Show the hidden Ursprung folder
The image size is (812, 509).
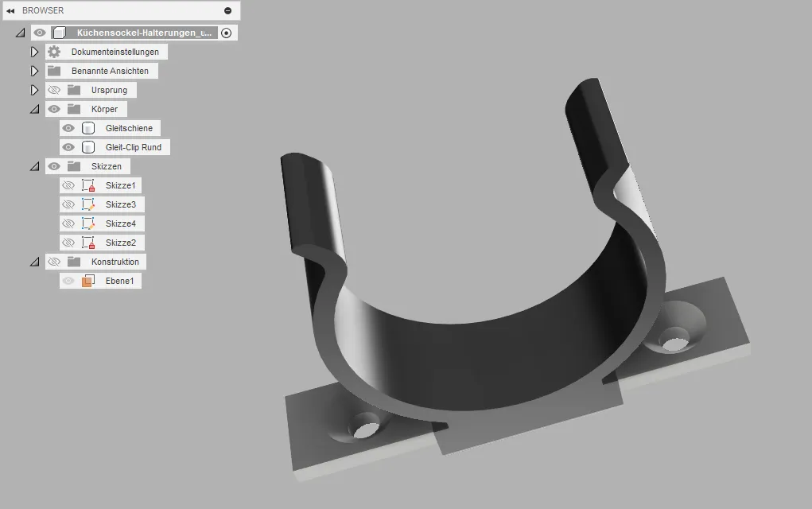54,90
